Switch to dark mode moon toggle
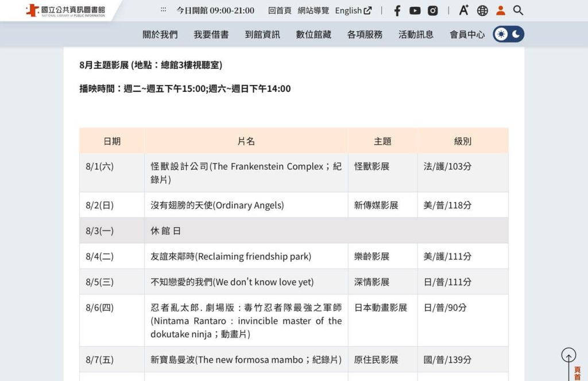588x381 pixels. coord(516,34)
